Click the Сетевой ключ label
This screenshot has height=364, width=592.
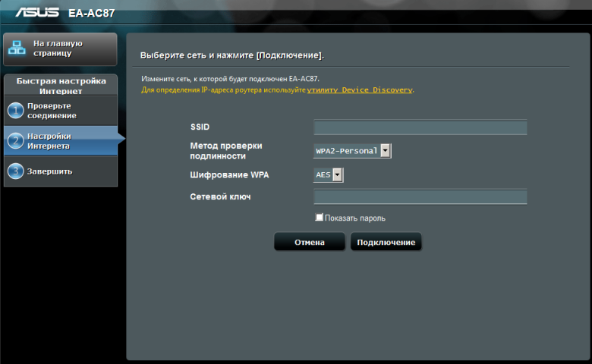(x=220, y=196)
